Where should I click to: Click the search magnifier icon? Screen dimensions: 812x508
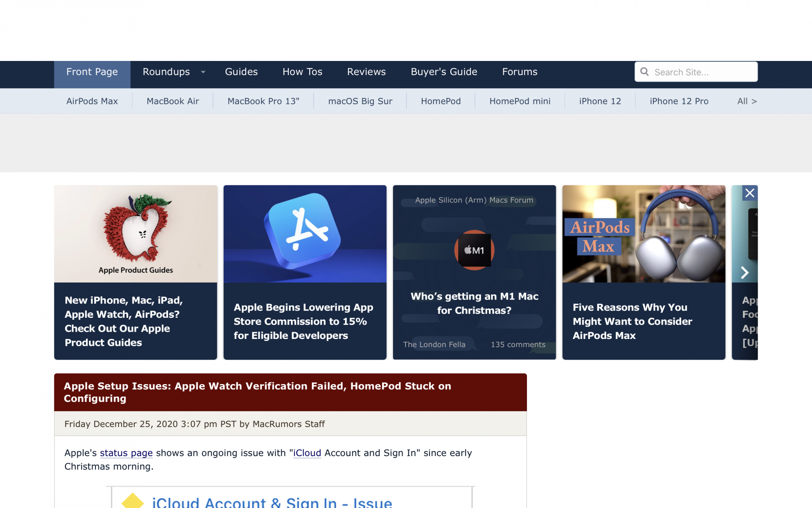(644, 72)
